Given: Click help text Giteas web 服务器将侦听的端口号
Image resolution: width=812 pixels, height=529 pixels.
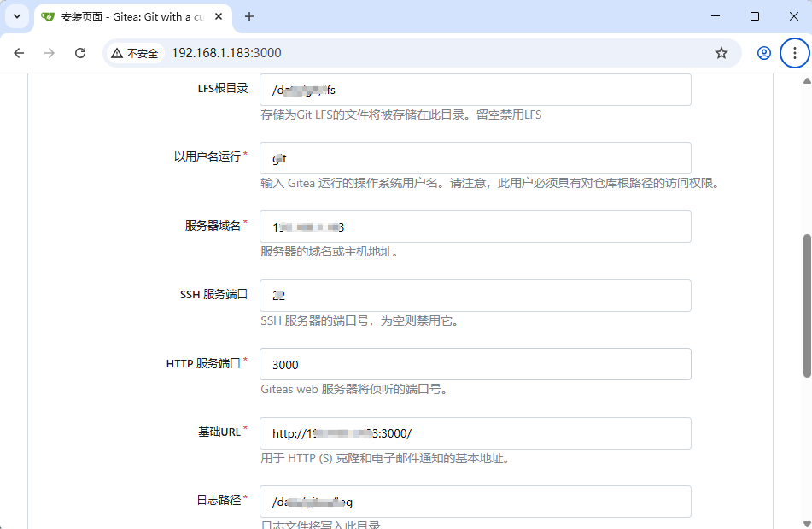Looking at the screenshot, I should (x=354, y=389).
